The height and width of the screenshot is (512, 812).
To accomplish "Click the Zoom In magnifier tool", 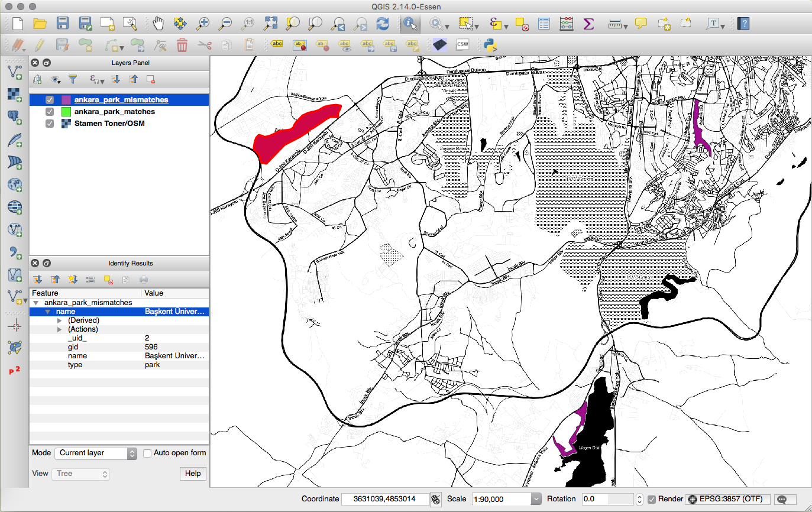I will (x=203, y=24).
